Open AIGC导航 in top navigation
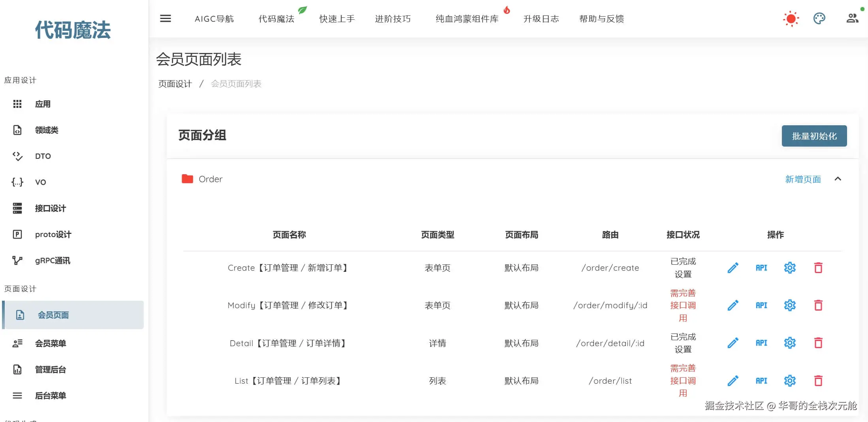Viewport: 868px width, 422px height. click(214, 19)
